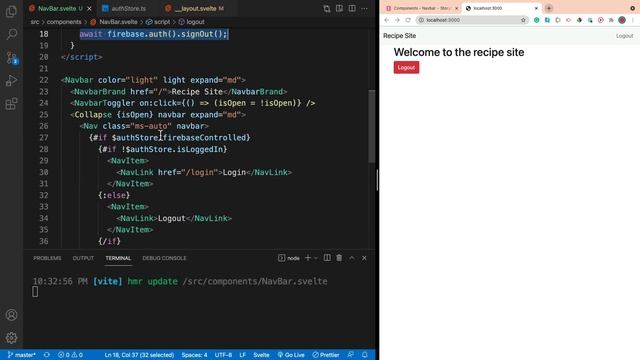
Task: Open the browser profile avatar
Action: pyautogui.click(x=622, y=20)
